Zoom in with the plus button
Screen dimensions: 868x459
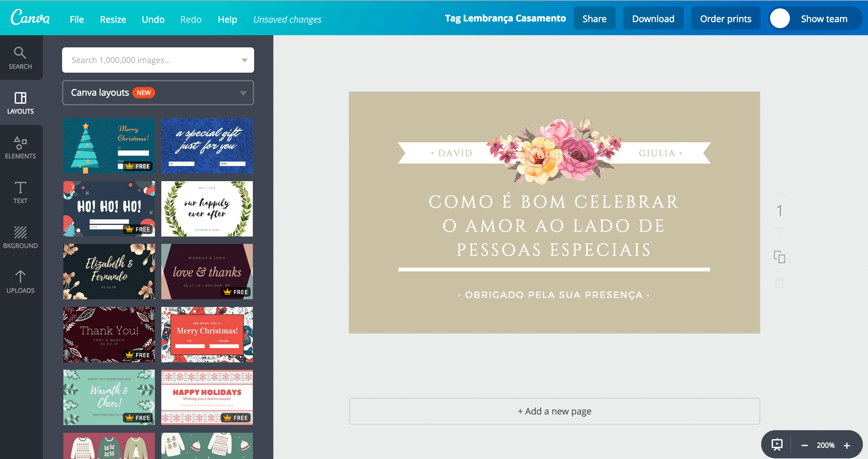point(847,446)
